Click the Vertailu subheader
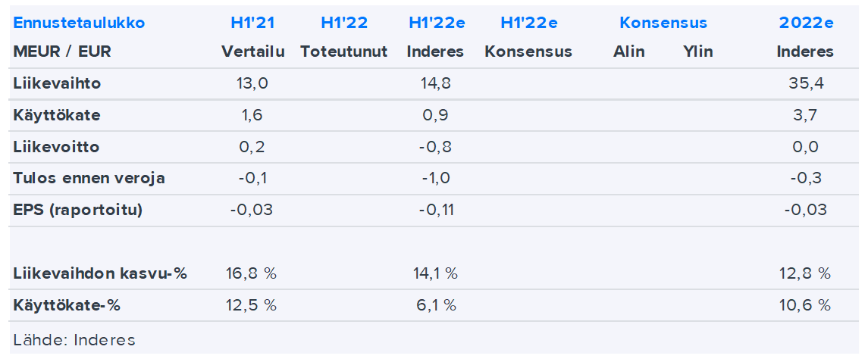Image resolution: width=868 pixels, height=362 pixels. (253, 52)
